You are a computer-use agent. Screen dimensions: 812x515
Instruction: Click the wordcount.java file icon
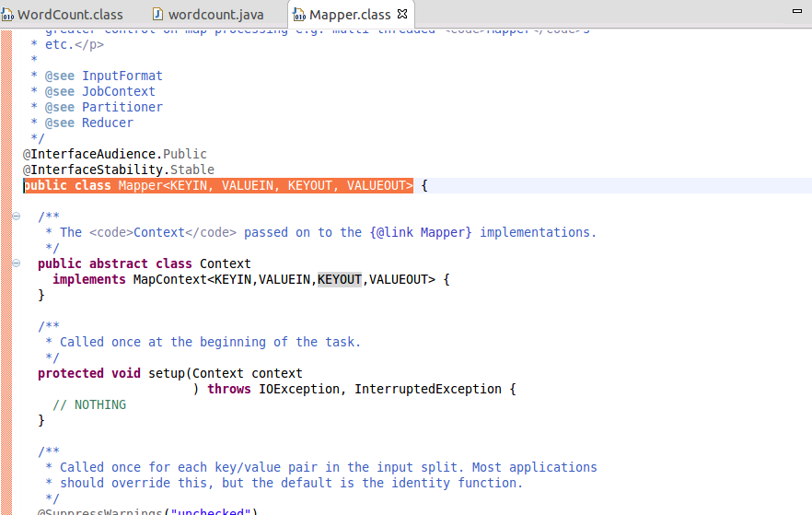pyautogui.click(x=157, y=14)
